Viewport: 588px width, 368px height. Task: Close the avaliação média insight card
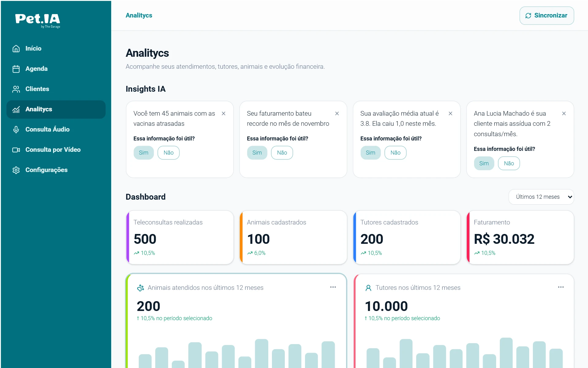tap(450, 113)
